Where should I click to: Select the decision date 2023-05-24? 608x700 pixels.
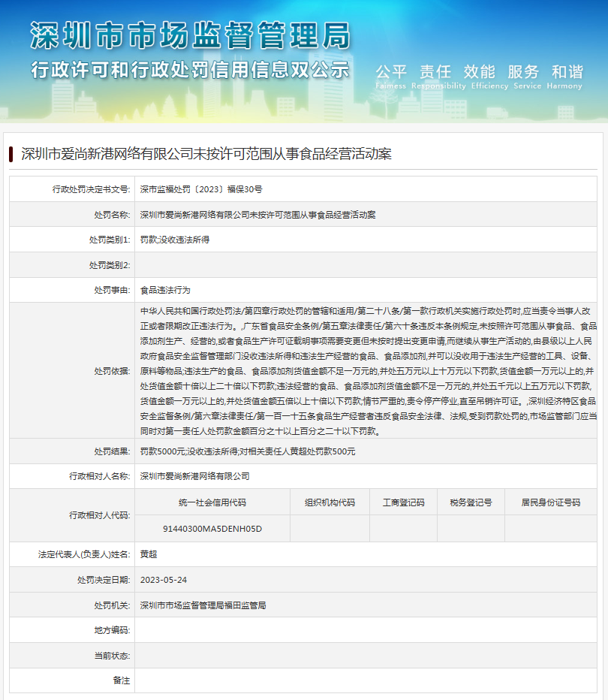tap(164, 580)
